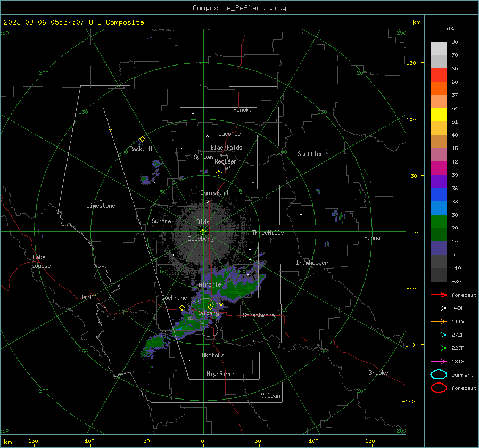Viewport: 479px width, 448px height.
Task: Pick the magenta 42-39 dBZ swatch
Action: pyautogui.click(x=439, y=168)
